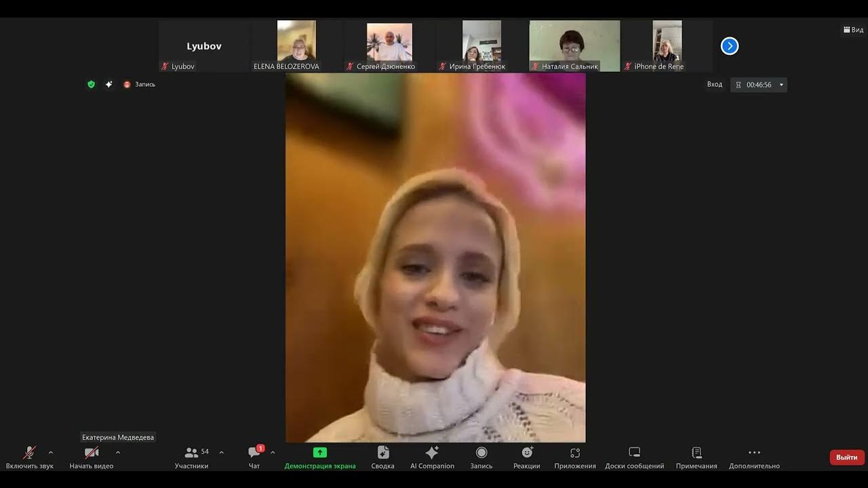The width and height of the screenshot is (868, 488).
Task: Expand video options caret next to camera
Action: click(118, 453)
